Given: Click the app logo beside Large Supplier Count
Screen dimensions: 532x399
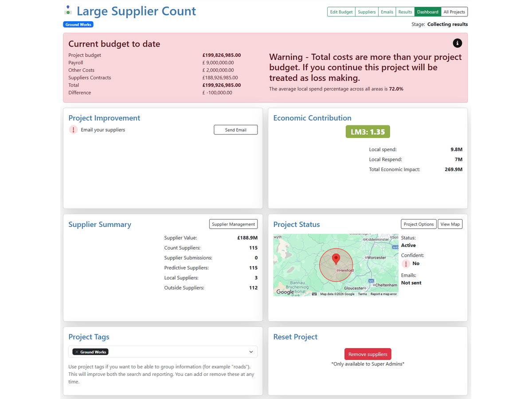Looking at the screenshot, I should tap(67, 10).
